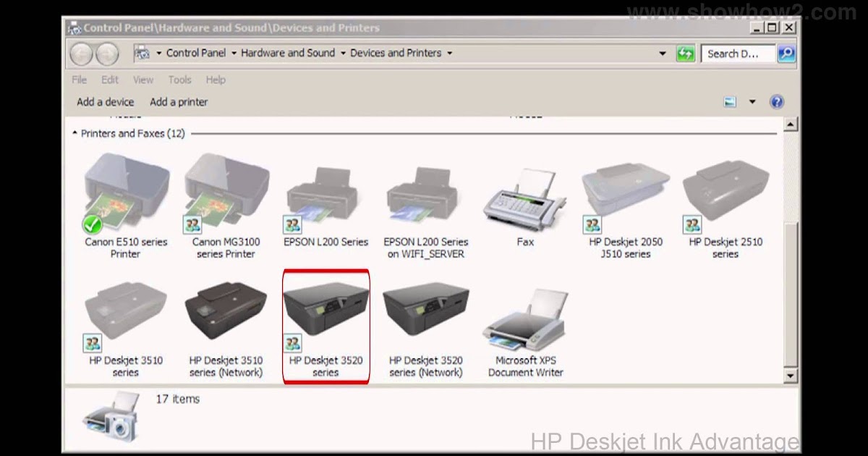Click the search magnifier button
868x456 pixels.
[x=788, y=53]
